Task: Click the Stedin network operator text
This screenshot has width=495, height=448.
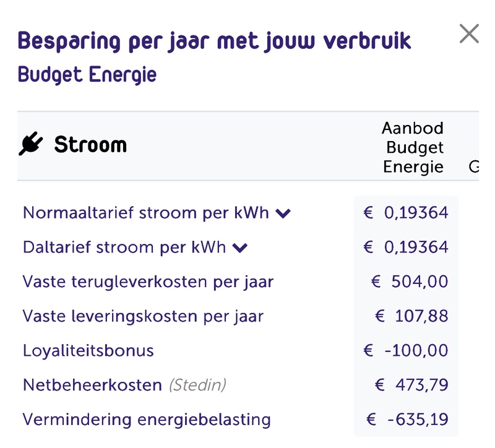Action: click(x=197, y=386)
